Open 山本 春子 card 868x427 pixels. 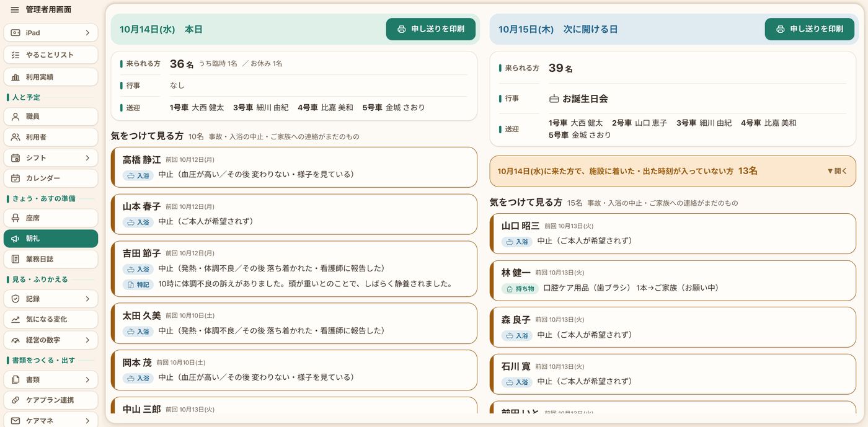click(294, 214)
